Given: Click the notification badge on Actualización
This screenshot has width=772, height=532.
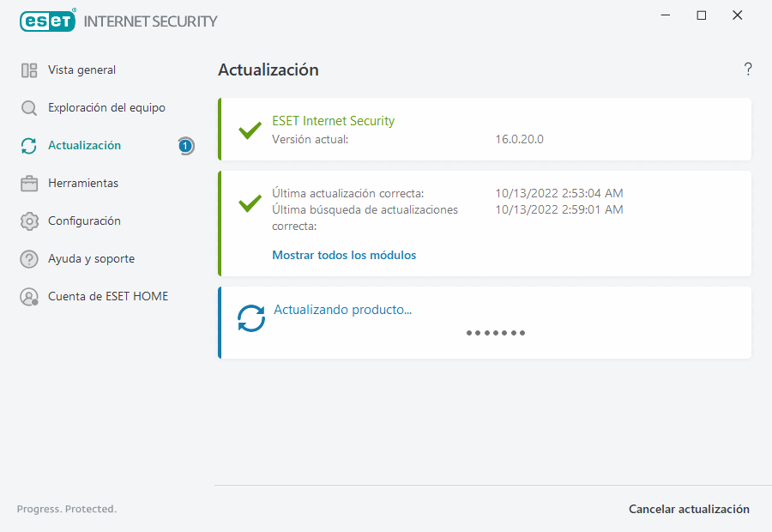Looking at the screenshot, I should point(185,146).
